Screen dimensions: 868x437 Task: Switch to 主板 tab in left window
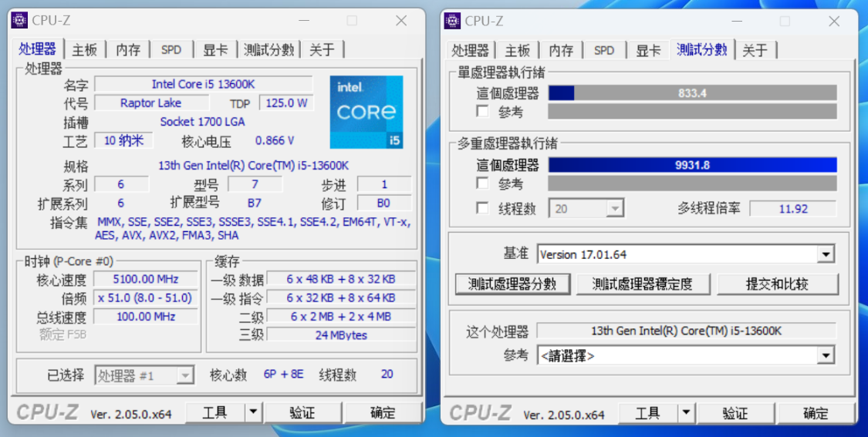tap(85, 50)
